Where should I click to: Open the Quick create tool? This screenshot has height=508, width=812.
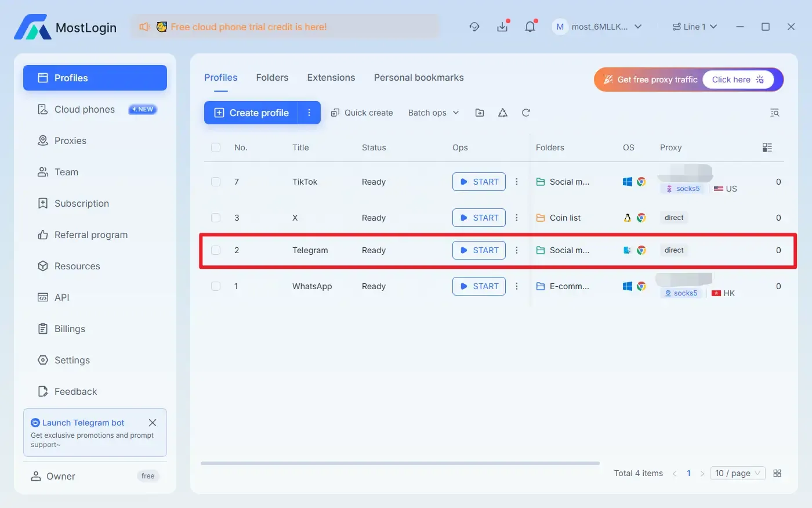coord(362,112)
